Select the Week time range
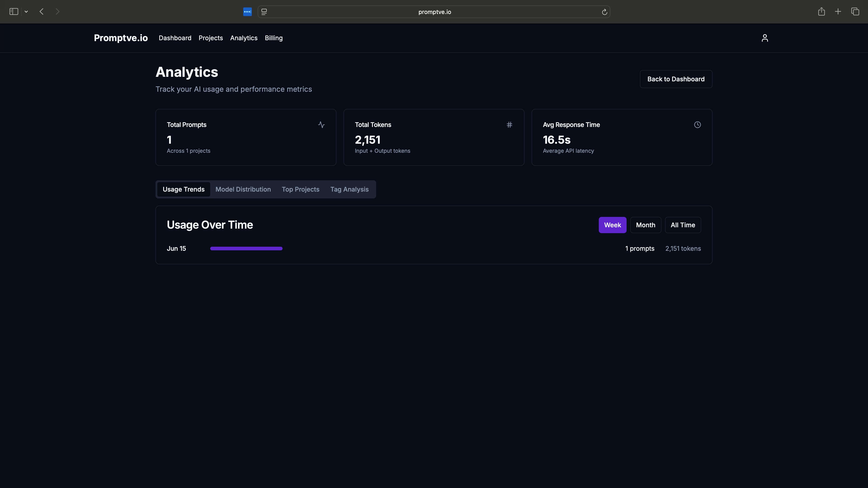The width and height of the screenshot is (868, 488). pos(612,225)
